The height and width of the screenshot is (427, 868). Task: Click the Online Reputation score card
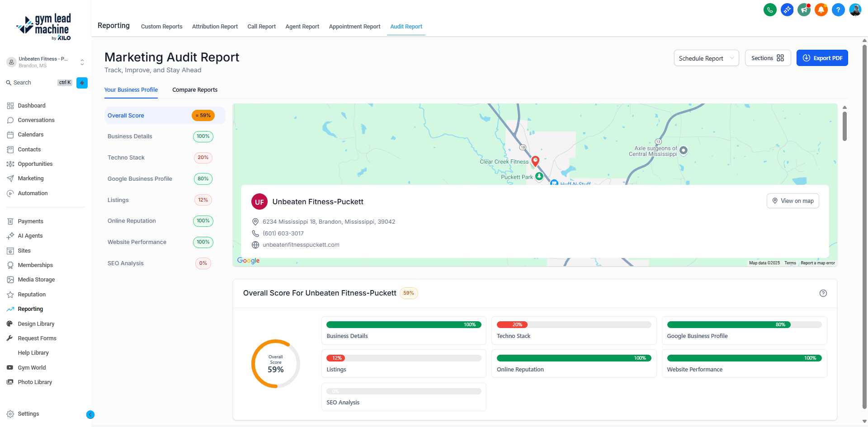coord(574,364)
